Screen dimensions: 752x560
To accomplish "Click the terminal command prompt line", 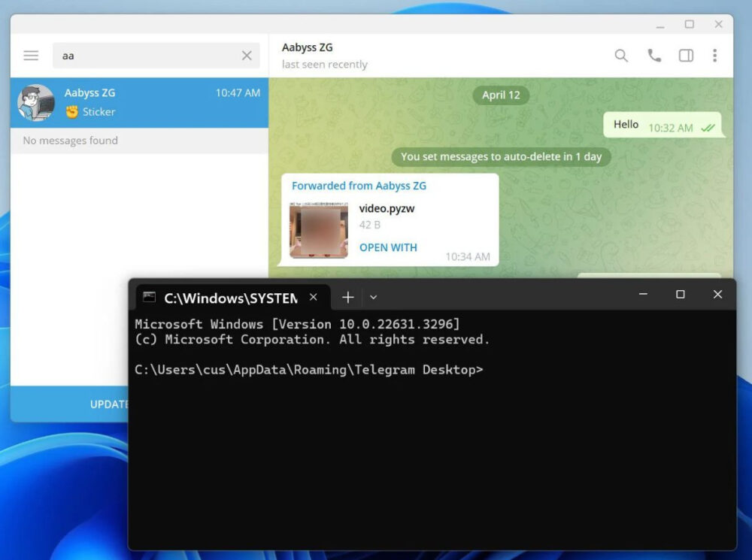I will [x=309, y=370].
